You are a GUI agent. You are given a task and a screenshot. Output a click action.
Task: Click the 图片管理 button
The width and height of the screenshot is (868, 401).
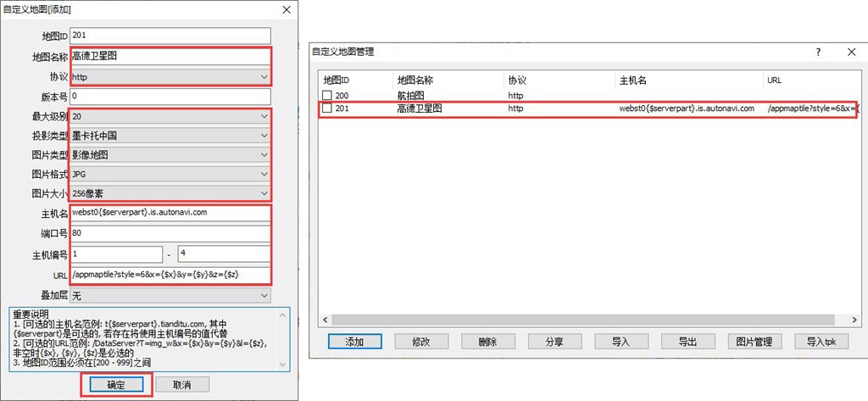(754, 342)
